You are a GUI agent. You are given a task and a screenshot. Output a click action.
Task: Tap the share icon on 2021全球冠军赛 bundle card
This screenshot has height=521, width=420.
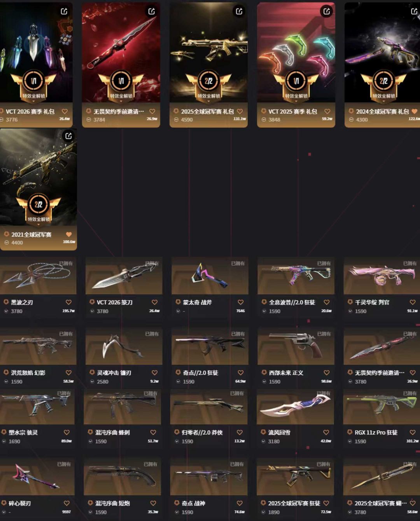click(68, 136)
